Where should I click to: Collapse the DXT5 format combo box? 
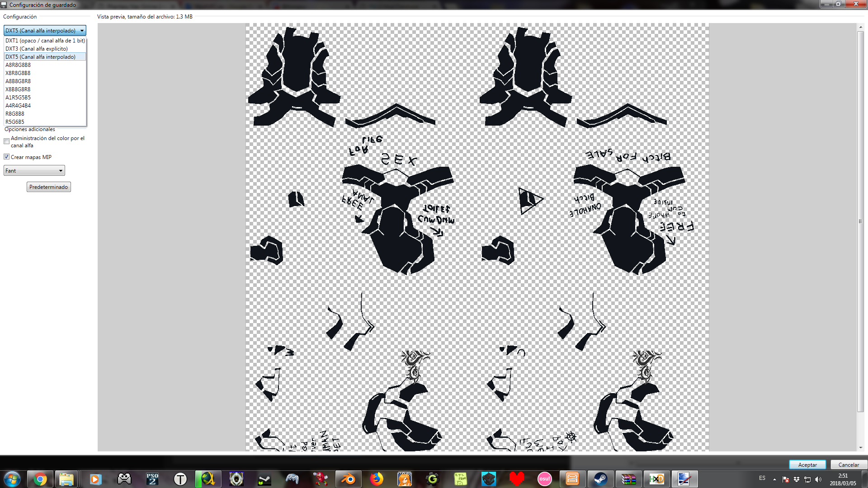pyautogui.click(x=45, y=30)
